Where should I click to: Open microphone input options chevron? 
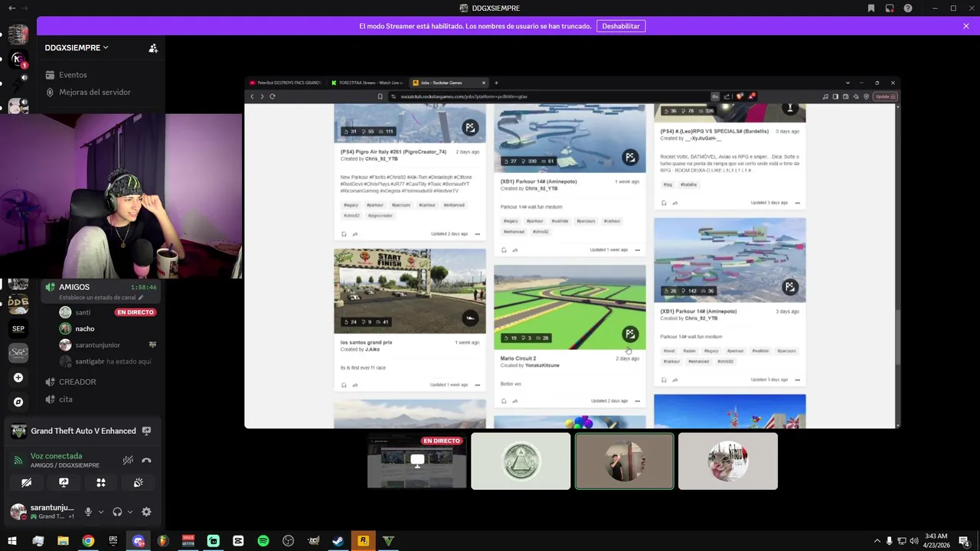coord(100,512)
